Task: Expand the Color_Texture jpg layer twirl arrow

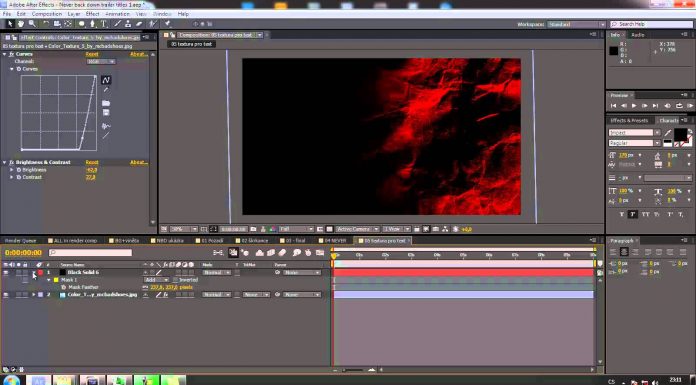Action: point(34,294)
